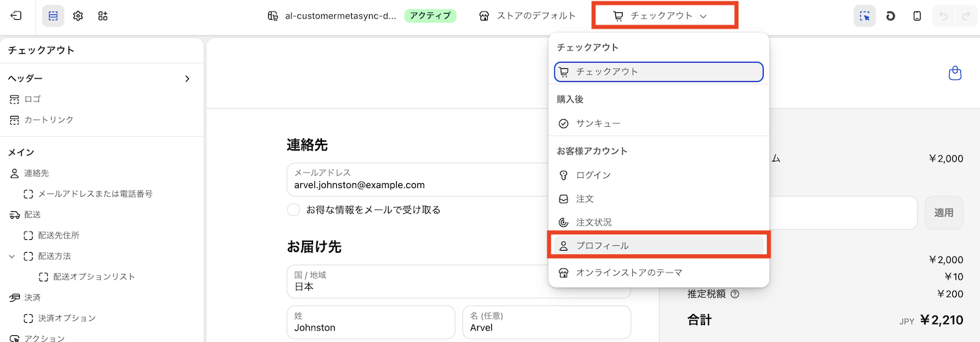
Task: Click the exit editor icon
Action: pos(16,16)
